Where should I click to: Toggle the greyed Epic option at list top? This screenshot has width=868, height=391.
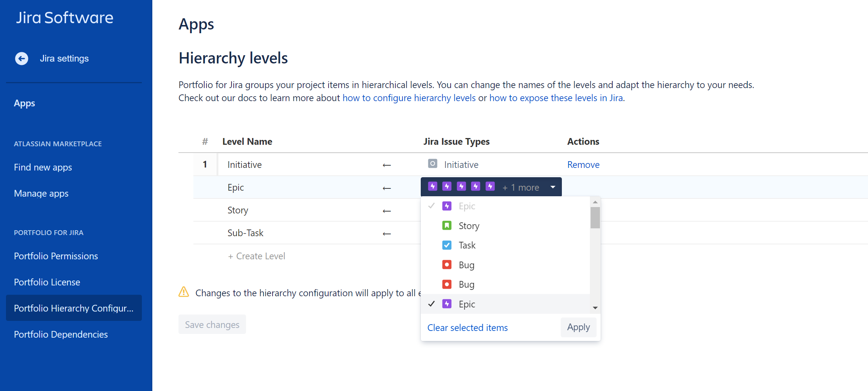(x=505, y=206)
